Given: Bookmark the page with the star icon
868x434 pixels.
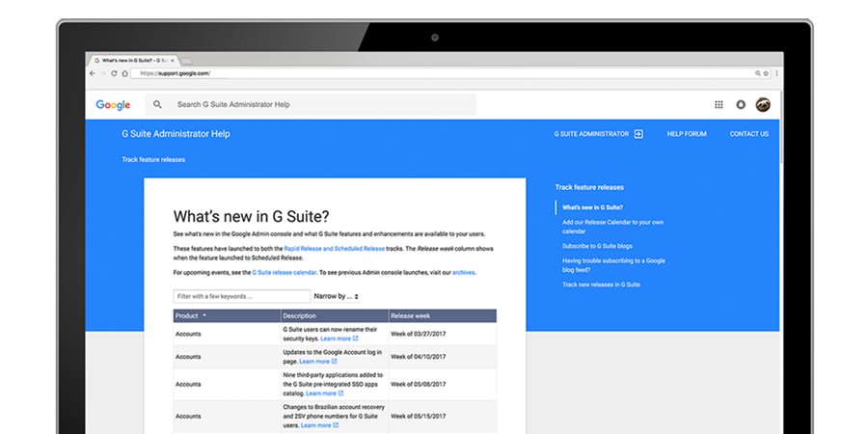Looking at the screenshot, I should pyautogui.click(x=766, y=73).
